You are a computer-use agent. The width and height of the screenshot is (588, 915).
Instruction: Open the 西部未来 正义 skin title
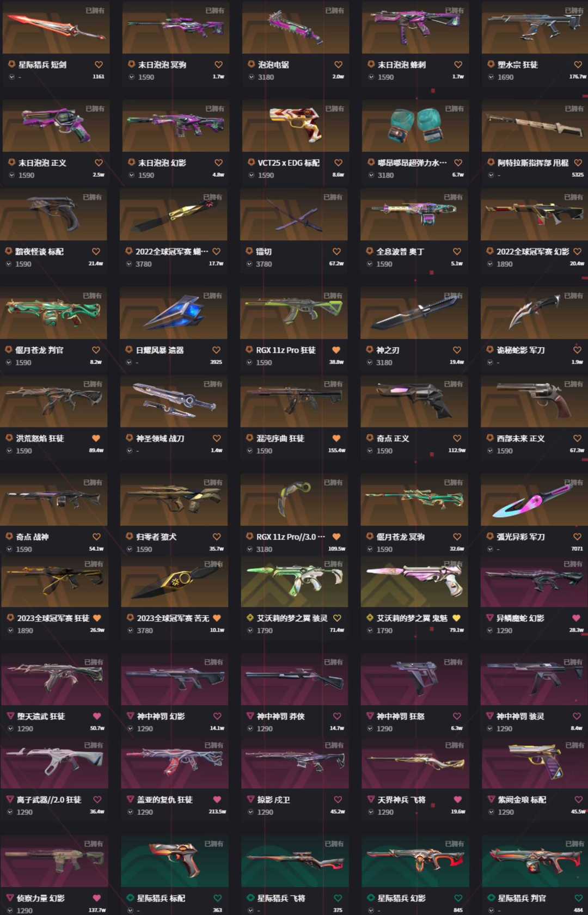520,438
